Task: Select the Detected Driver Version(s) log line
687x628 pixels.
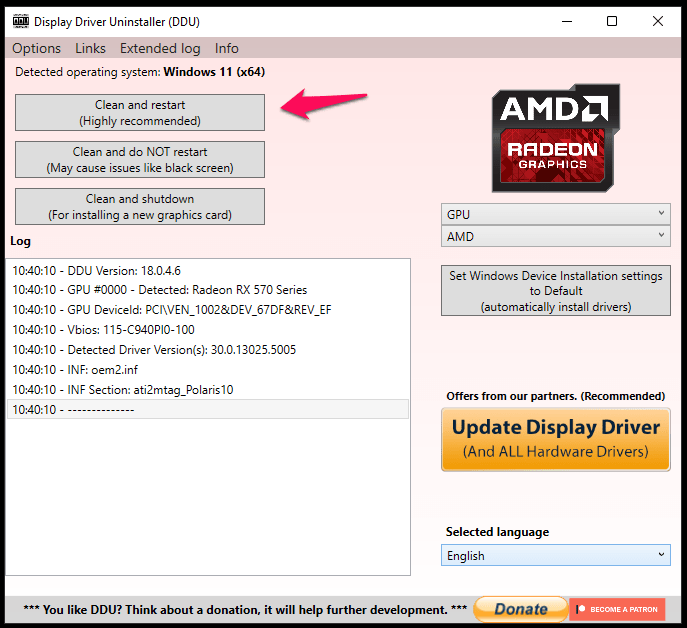Action: [154, 350]
